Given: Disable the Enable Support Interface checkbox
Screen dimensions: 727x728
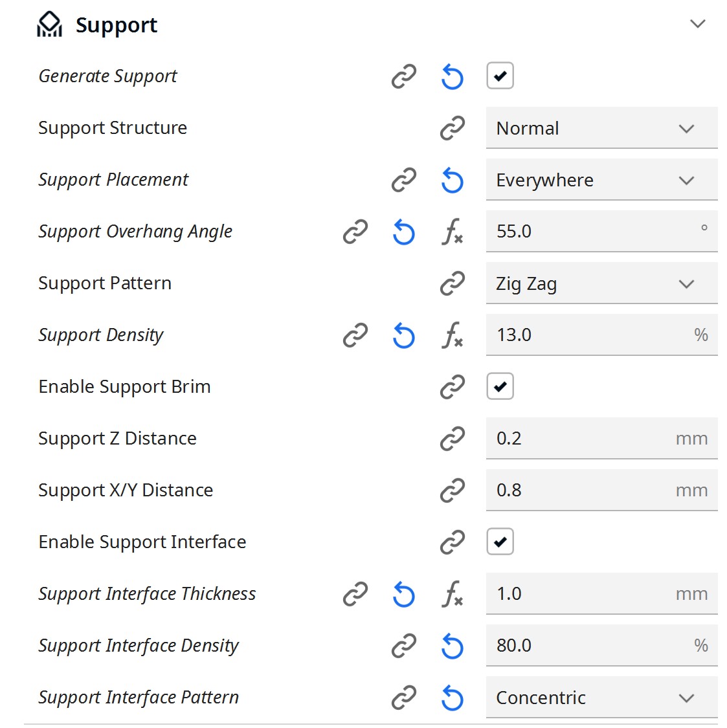Looking at the screenshot, I should (x=500, y=542).
